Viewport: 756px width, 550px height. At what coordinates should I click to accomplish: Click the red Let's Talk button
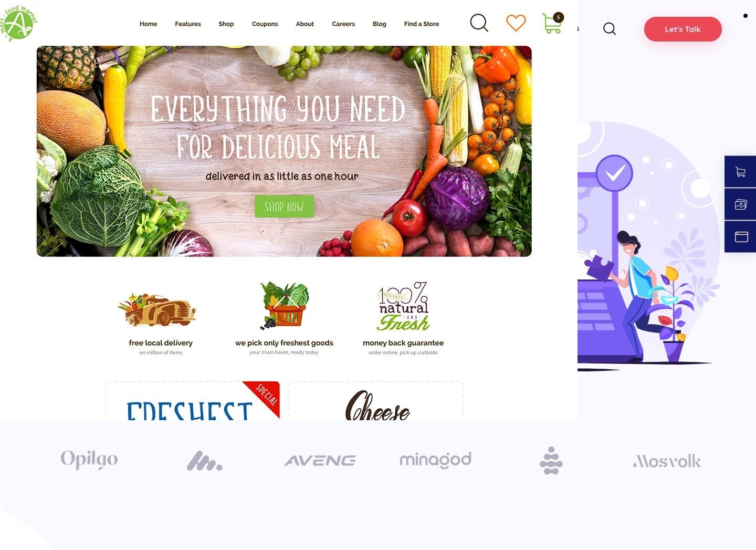point(682,29)
